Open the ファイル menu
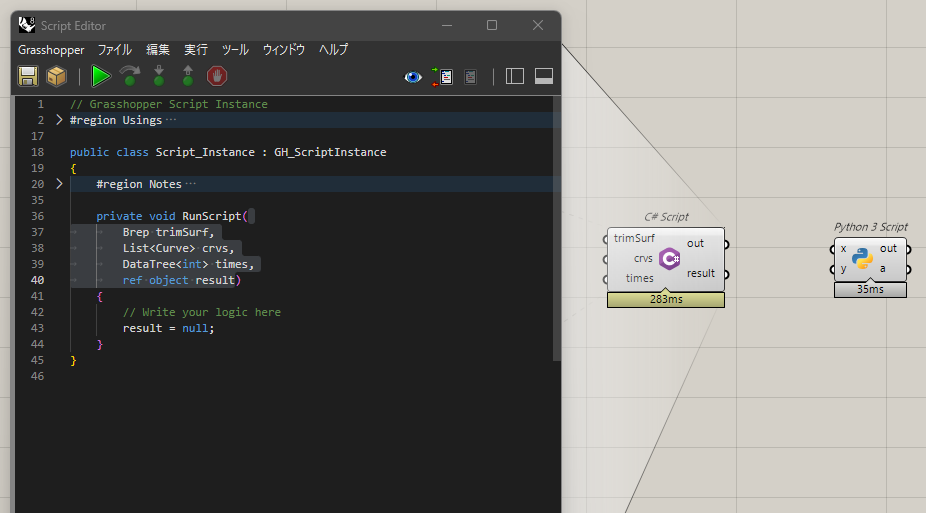926x513 pixels. tap(114, 49)
